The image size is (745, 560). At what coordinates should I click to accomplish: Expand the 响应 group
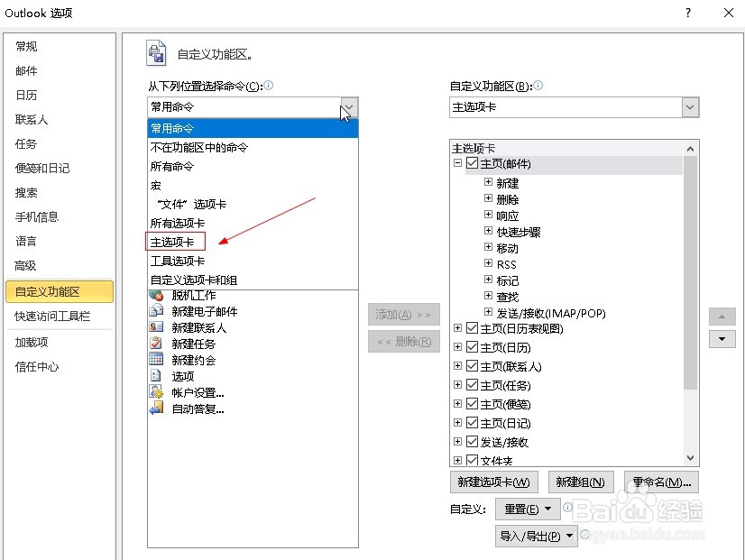click(x=488, y=215)
